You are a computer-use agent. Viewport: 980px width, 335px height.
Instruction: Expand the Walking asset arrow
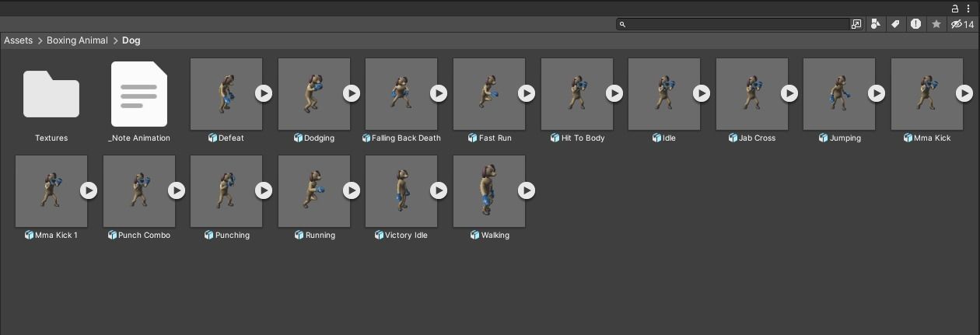527,190
